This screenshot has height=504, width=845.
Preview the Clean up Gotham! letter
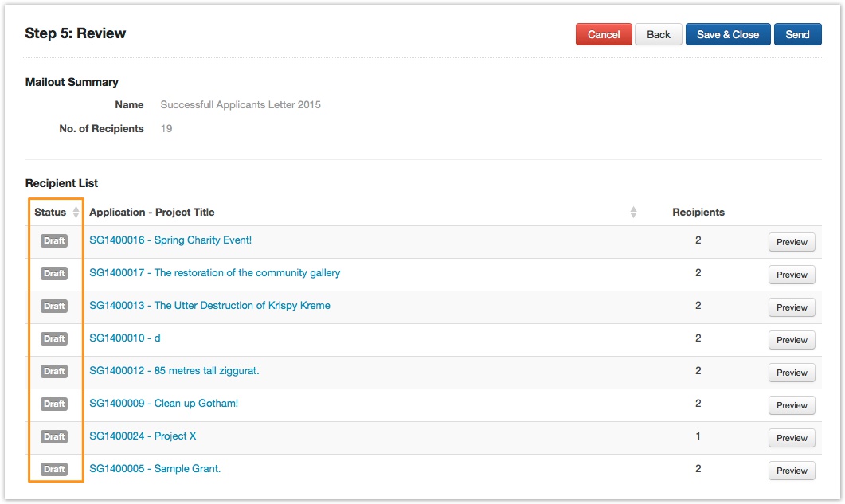792,405
